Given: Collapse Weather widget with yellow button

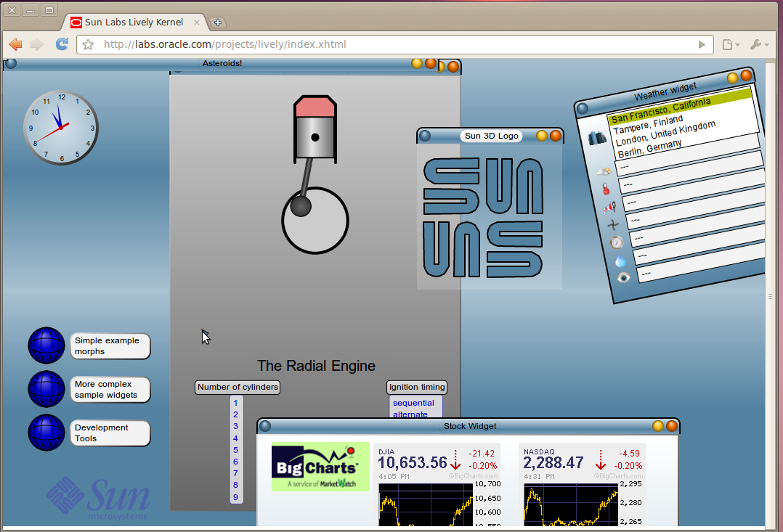Looking at the screenshot, I should tap(733, 78).
